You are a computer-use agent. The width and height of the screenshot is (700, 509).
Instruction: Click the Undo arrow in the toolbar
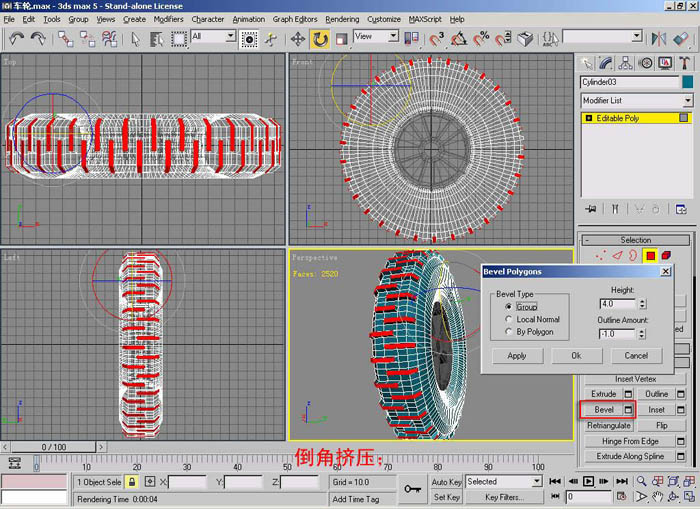pos(17,39)
